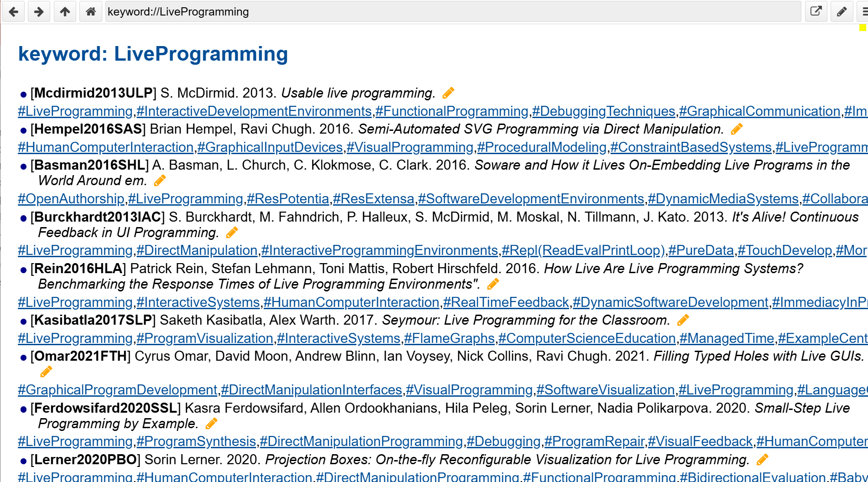Edit the Kasibatla2017SLP entry pencil
This screenshot has width=868, height=482.
(x=683, y=320)
